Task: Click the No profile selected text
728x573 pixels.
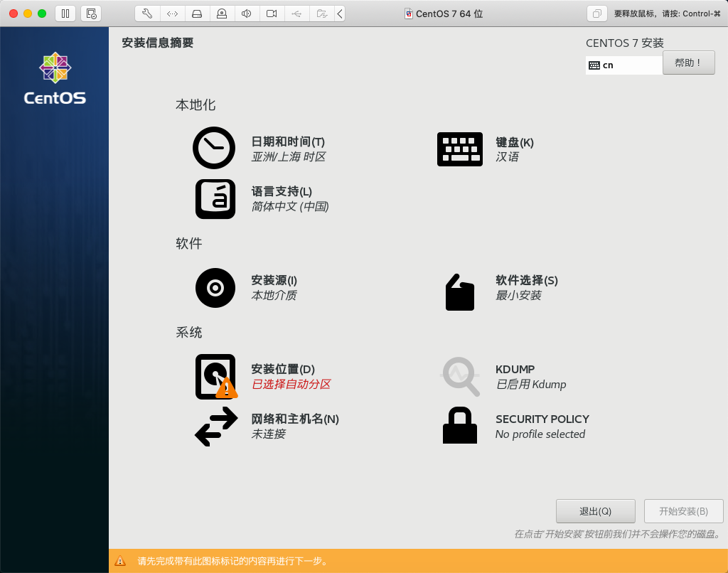Action: pyautogui.click(x=540, y=434)
